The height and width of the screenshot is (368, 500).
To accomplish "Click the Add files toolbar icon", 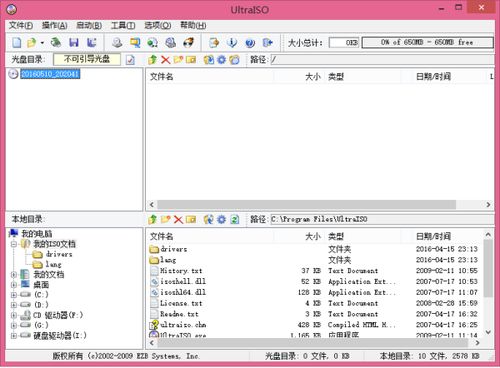I will pyautogui.click(x=214, y=42).
